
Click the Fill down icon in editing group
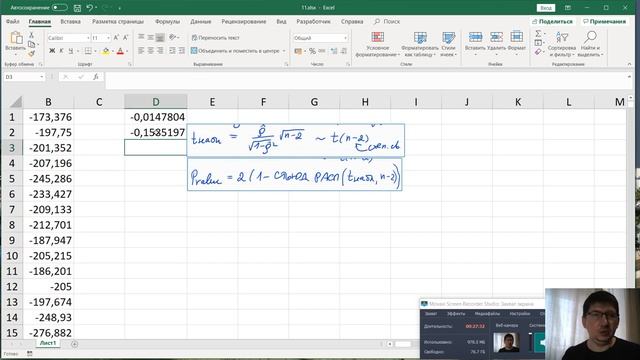(538, 42)
